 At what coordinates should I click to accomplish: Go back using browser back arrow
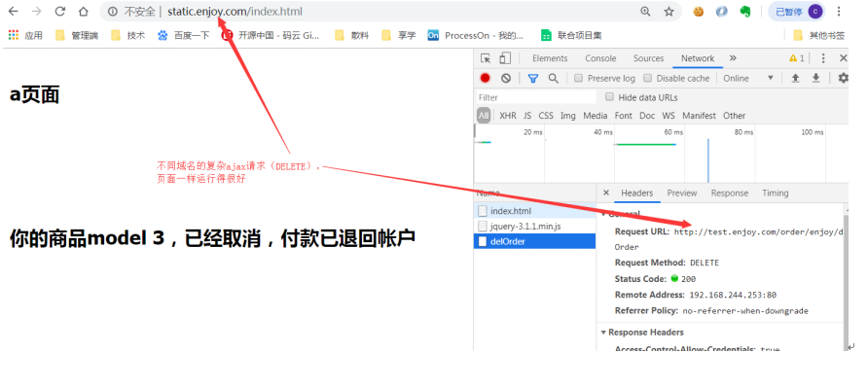(x=13, y=12)
